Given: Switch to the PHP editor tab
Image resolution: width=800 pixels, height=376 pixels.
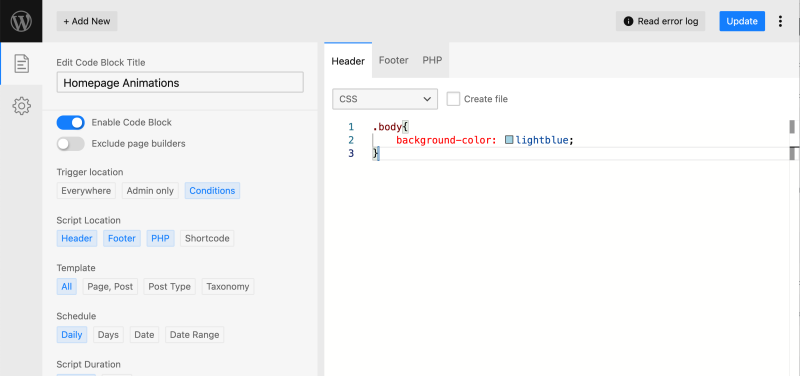Looking at the screenshot, I should 432,60.
